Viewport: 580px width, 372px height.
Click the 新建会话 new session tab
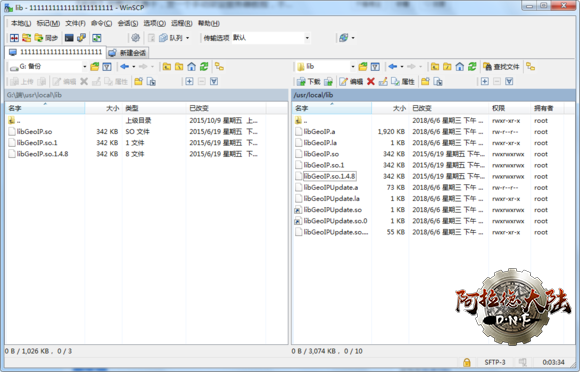(128, 53)
